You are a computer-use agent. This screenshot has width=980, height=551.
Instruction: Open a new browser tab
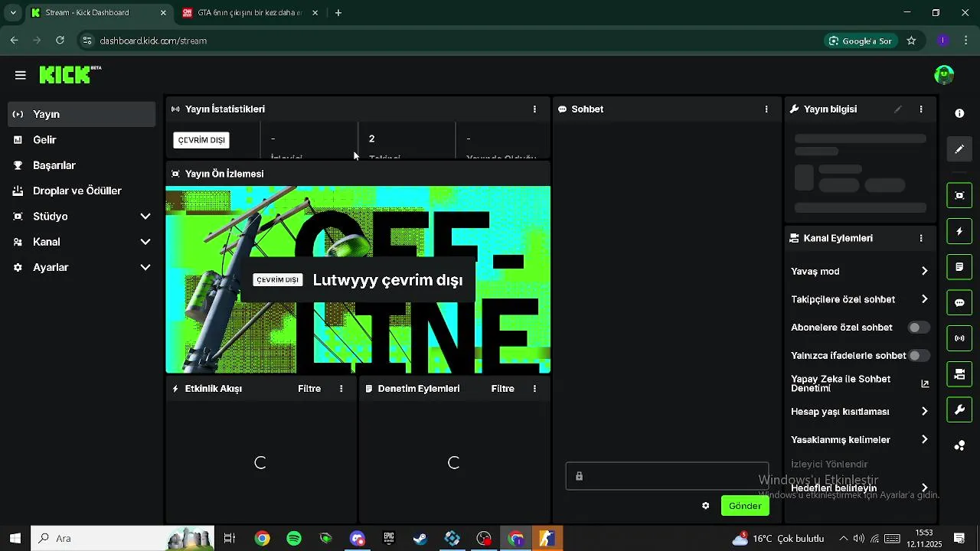pyautogui.click(x=338, y=13)
